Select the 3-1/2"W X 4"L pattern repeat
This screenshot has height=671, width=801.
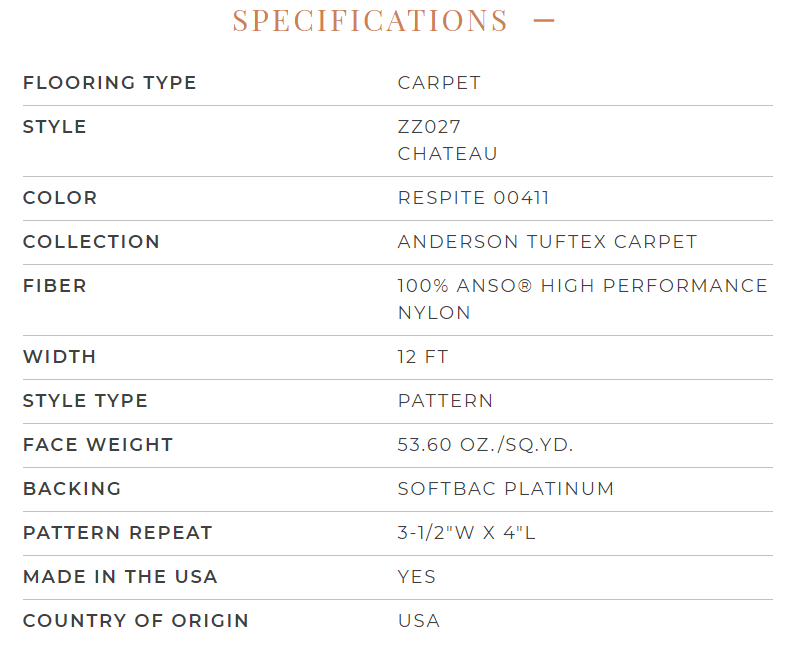pyautogui.click(x=466, y=533)
